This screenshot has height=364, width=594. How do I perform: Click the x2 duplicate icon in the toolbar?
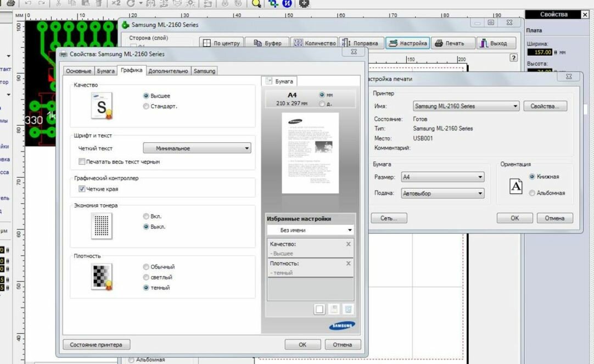pos(116,3)
